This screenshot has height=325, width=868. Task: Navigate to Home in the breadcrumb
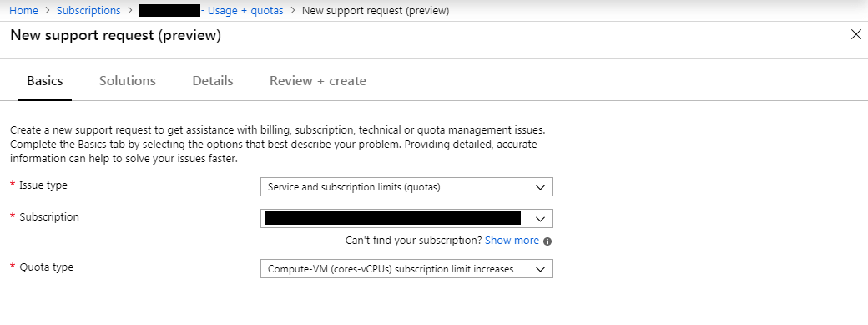24,11
